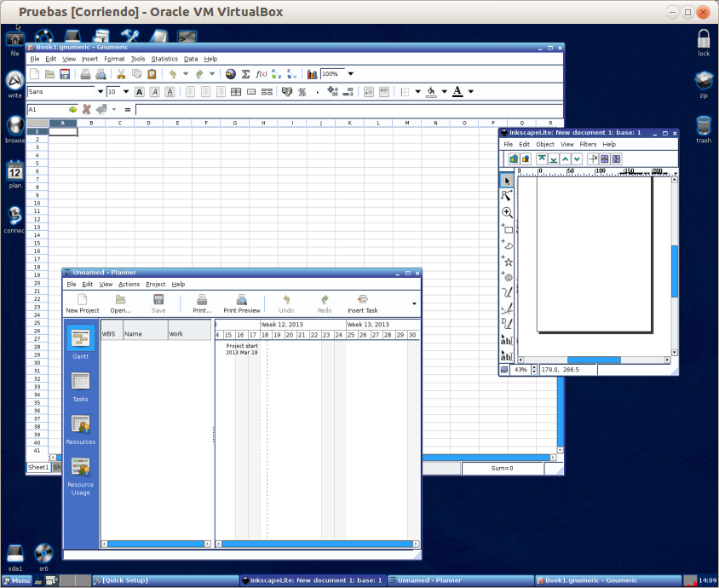The image size is (719, 588).
Task: Open the zoom 100% dropdown in Gnumeric
Action: 350,74
